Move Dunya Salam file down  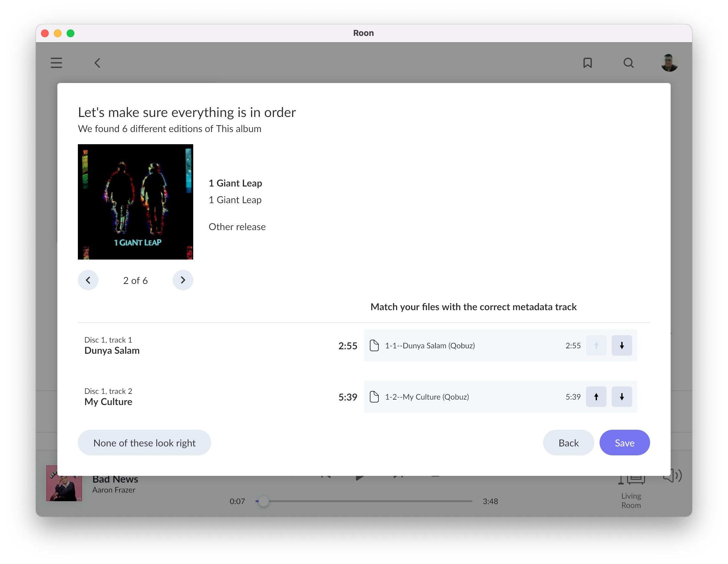tap(622, 345)
